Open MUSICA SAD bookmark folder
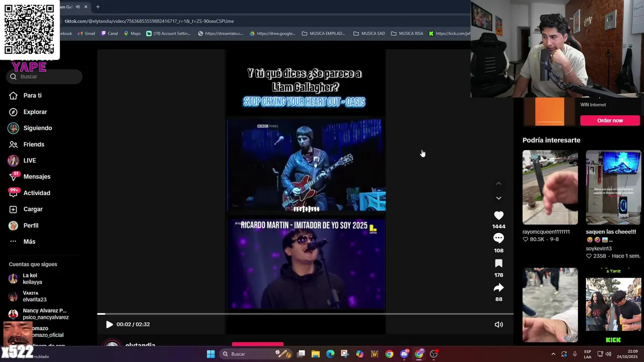The image size is (644, 362). 369,34
